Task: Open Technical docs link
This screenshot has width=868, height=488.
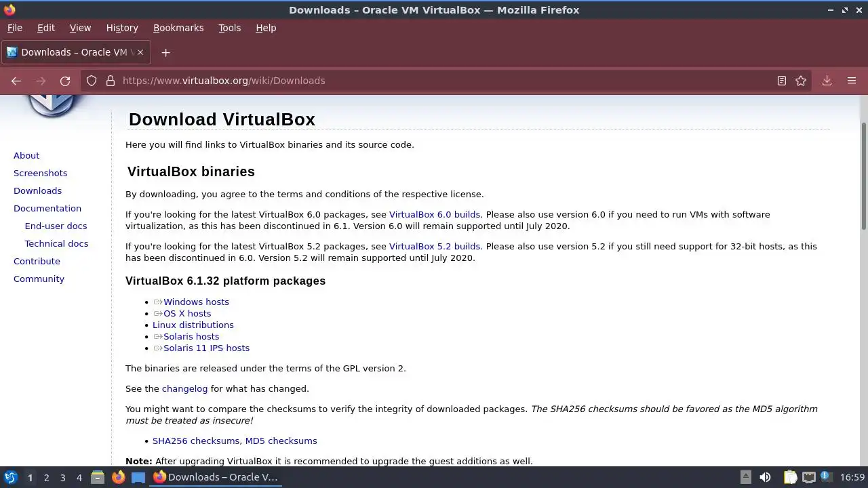Action: click(56, 243)
